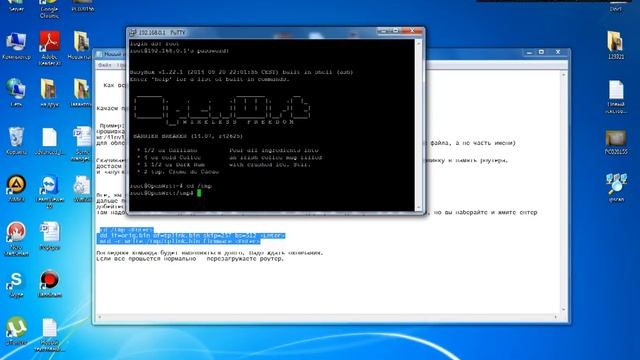Image resolution: width=640 pixels, height=360 pixels.
Task: Click the PuTTY title bar icon
Action: [132, 33]
